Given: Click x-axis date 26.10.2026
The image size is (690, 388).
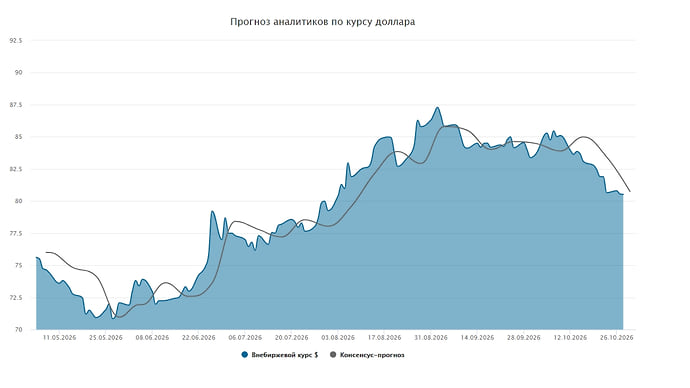Looking at the screenshot, I should point(617,338).
